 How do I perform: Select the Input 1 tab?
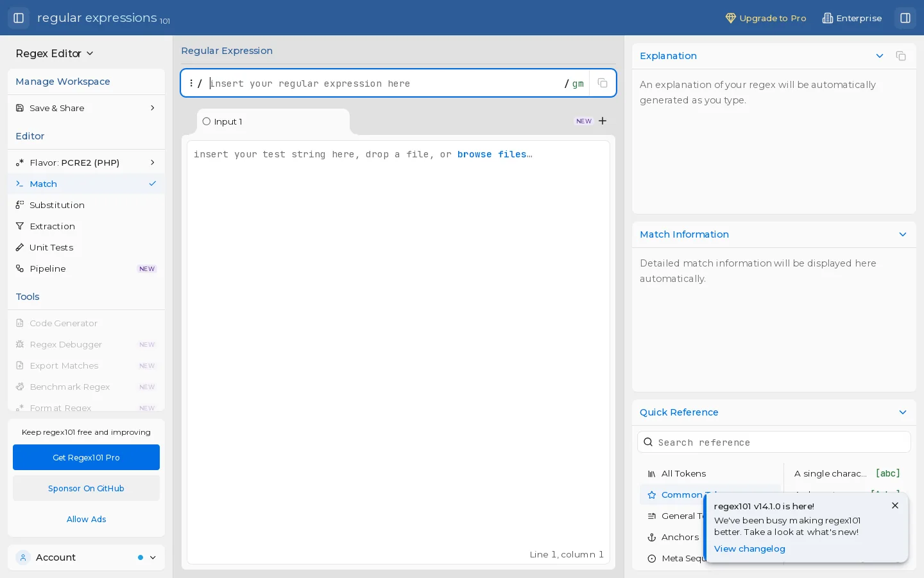(x=273, y=121)
